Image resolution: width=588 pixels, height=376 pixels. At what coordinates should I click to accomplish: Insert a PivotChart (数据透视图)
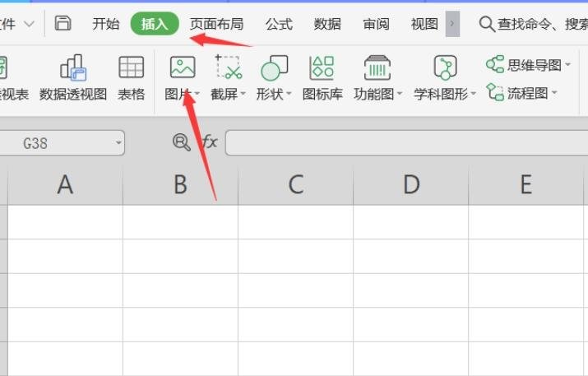73,67
